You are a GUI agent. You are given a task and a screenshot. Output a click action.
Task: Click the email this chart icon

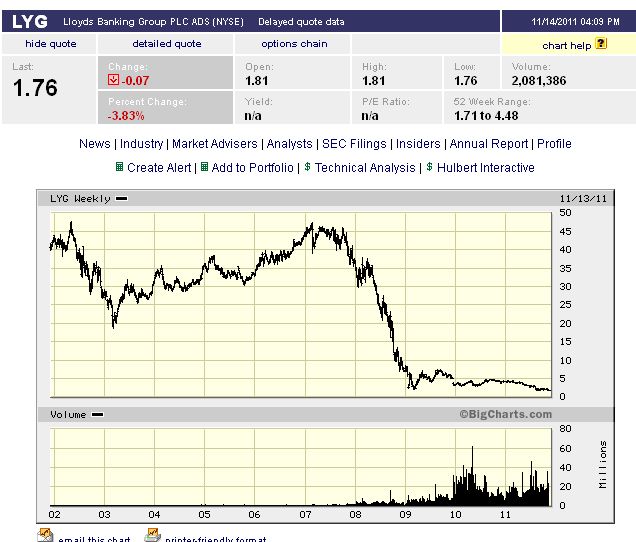[45, 536]
